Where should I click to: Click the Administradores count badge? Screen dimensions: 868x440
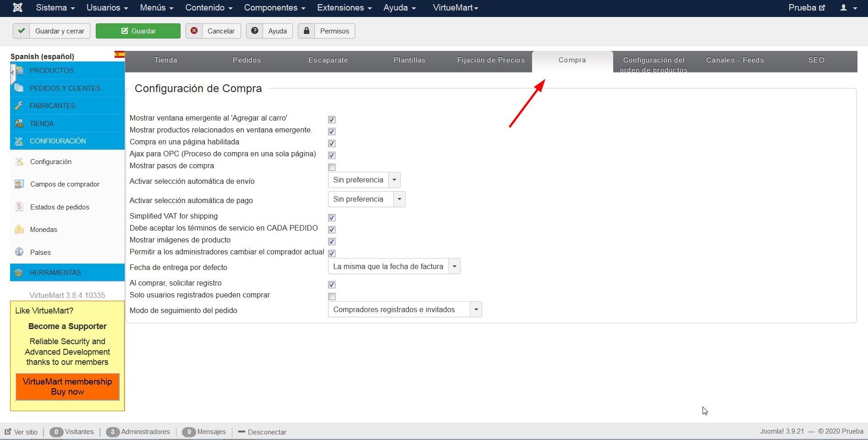[x=113, y=432]
